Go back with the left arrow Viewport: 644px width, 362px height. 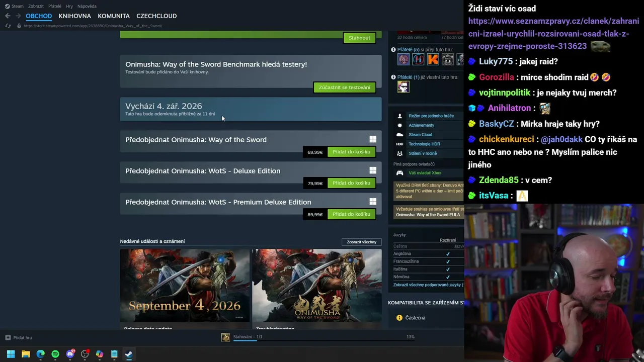(8, 16)
